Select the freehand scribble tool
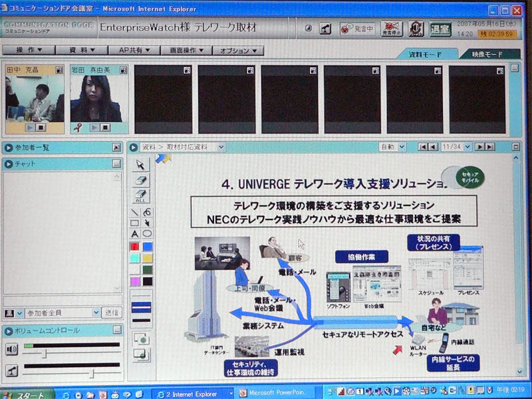Viewport: 532px width, 399px height. coord(147,212)
